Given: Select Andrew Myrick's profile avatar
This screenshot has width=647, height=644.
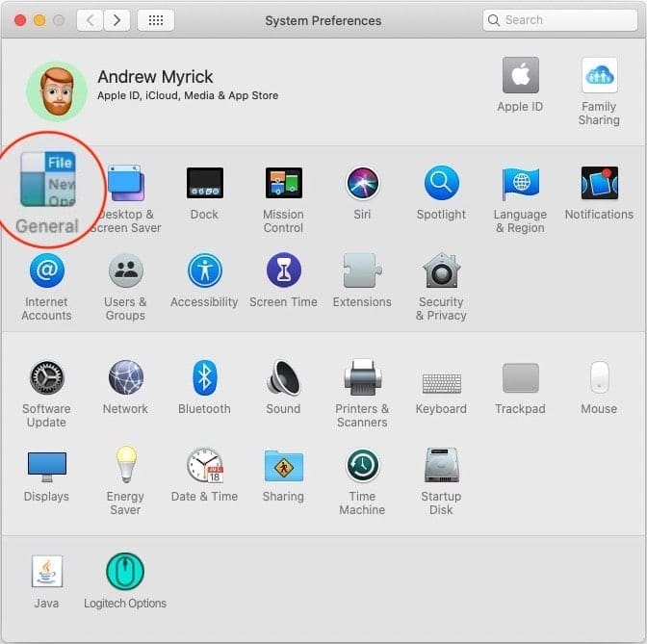Looking at the screenshot, I should point(57,91).
